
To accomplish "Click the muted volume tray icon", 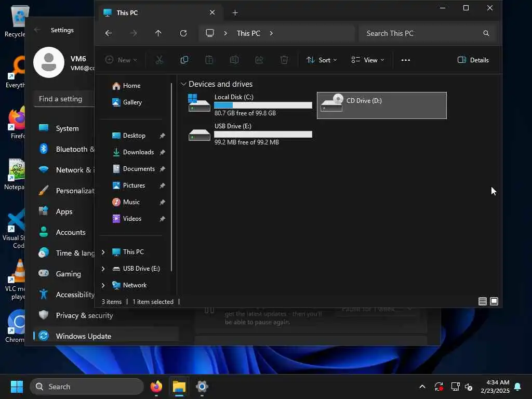I will 469,387.
